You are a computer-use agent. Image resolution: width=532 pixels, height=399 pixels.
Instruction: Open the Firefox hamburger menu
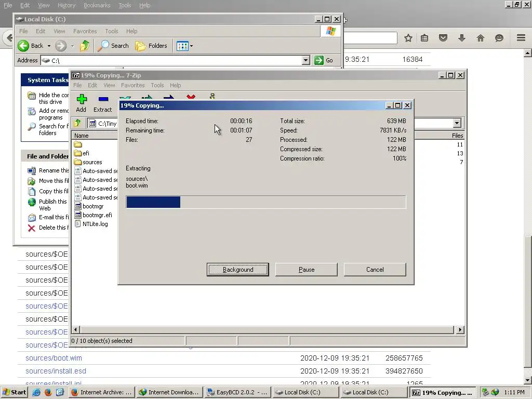pyautogui.click(x=521, y=37)
